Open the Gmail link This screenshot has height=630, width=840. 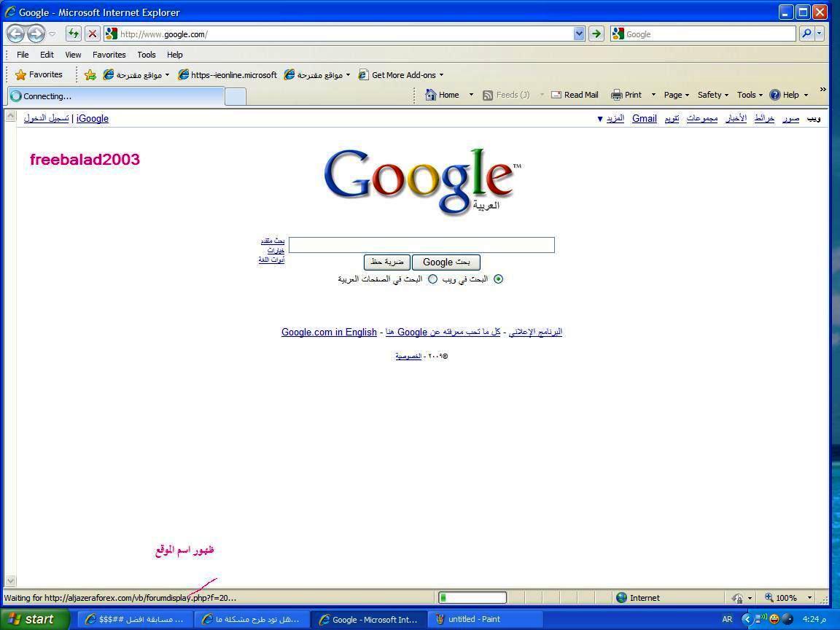coord(644,118)
